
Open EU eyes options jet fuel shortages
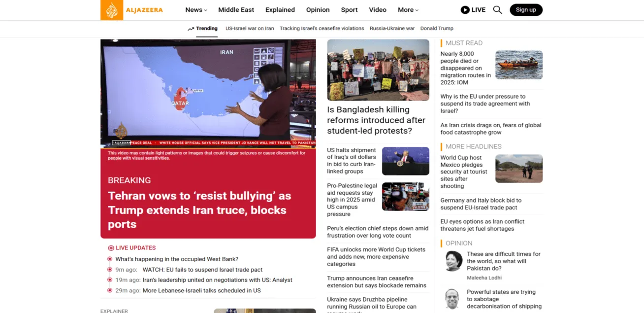[x=482, y=225]
